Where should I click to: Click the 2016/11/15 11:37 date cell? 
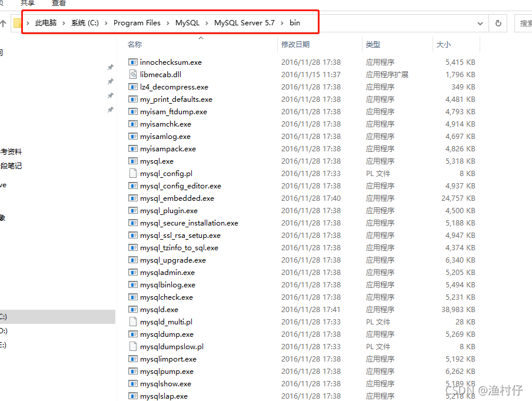[311, 75]
